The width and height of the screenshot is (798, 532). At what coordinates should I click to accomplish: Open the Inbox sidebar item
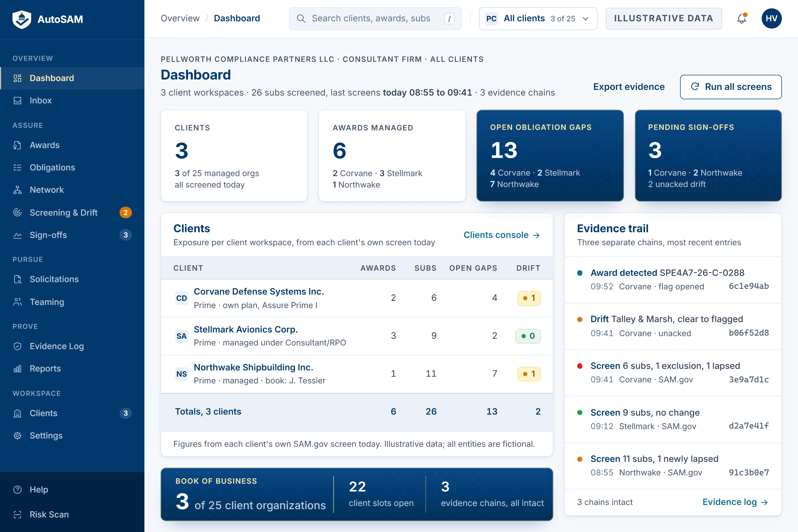point(72,101)
